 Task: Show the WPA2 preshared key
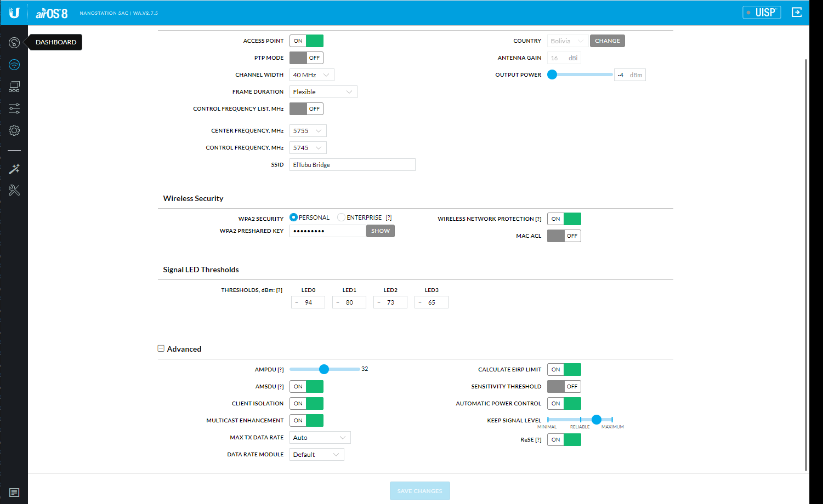pos(380,231)
